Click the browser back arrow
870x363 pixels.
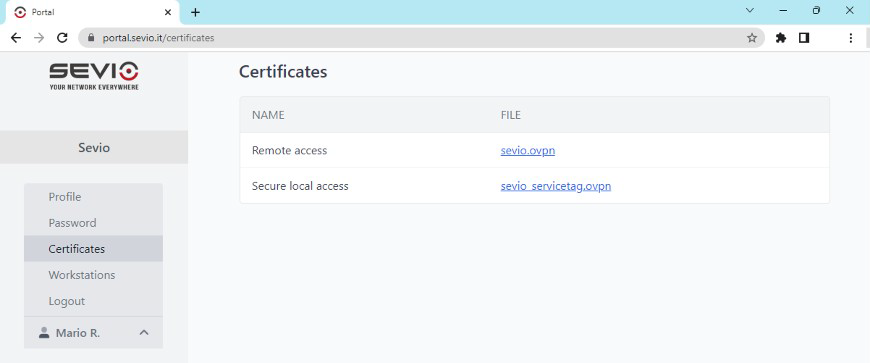tap(16, 38)
